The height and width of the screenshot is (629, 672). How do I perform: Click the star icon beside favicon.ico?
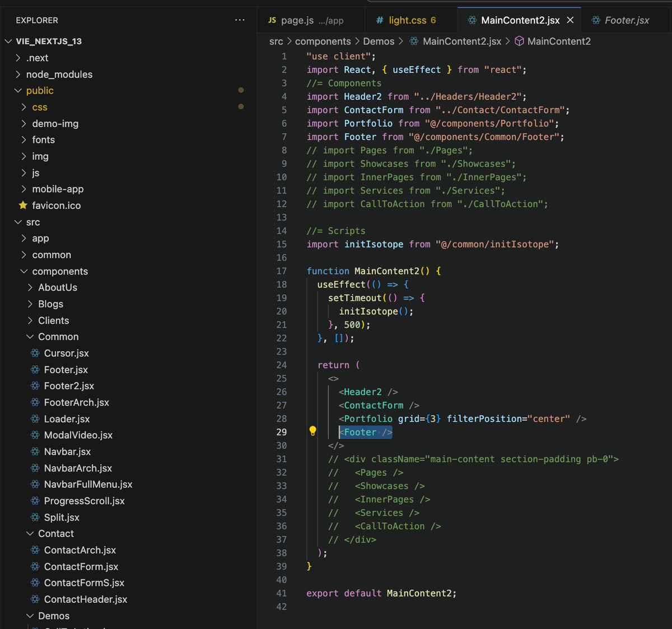pos(23,206)
